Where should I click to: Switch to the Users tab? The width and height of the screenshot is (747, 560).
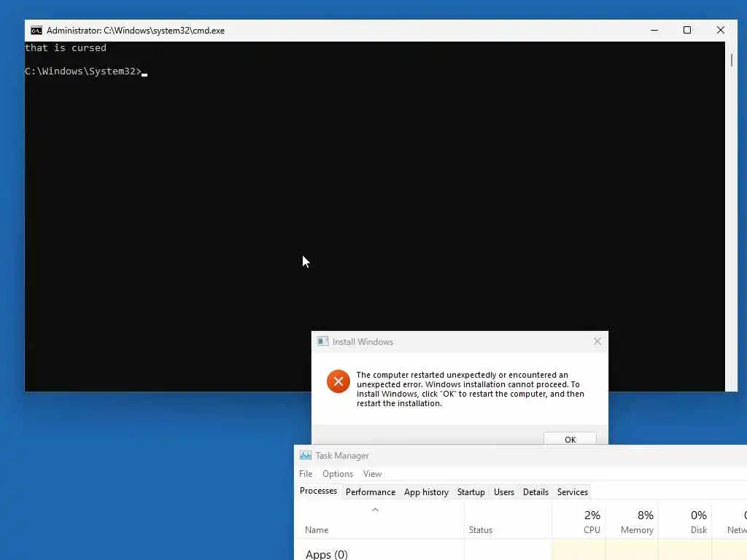[x=504, y=492]
